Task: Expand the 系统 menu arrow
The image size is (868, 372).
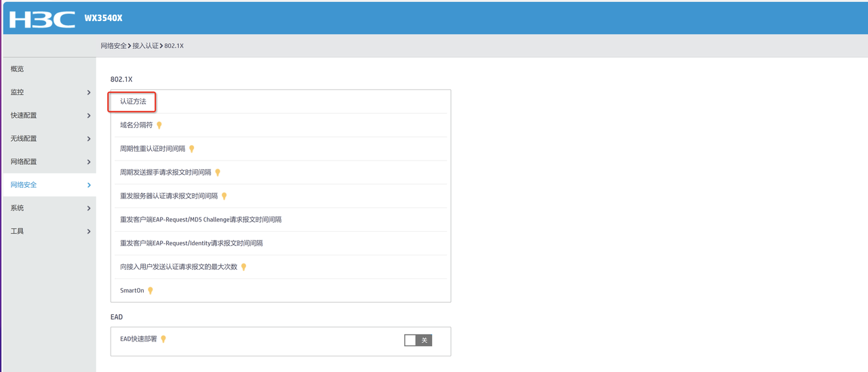Action: [89, 208]
